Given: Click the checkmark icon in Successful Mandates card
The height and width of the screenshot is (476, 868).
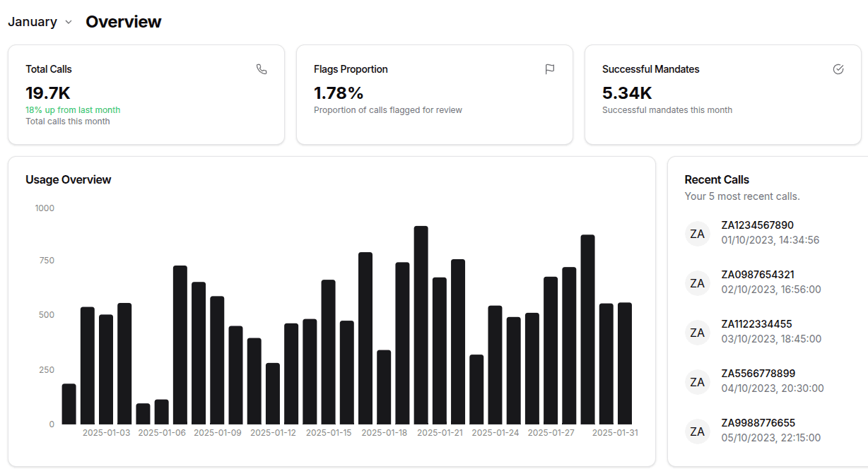Looking at the screenshot, I should point(838,69).
